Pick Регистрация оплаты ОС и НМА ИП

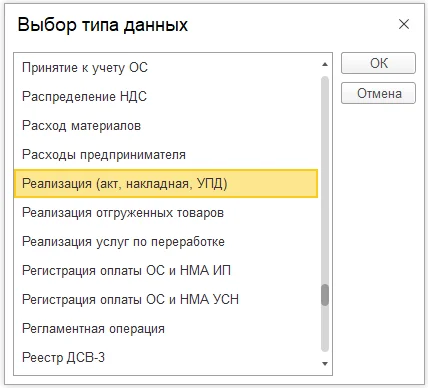166,271
